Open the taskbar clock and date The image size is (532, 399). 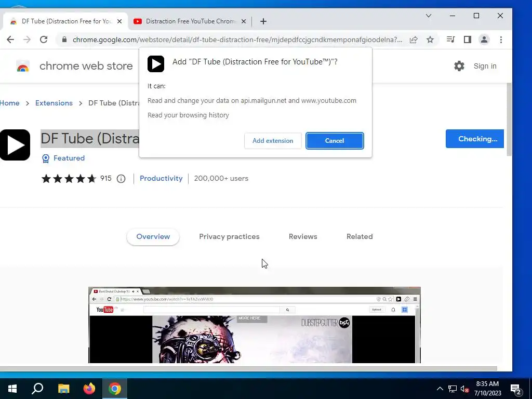487,389
